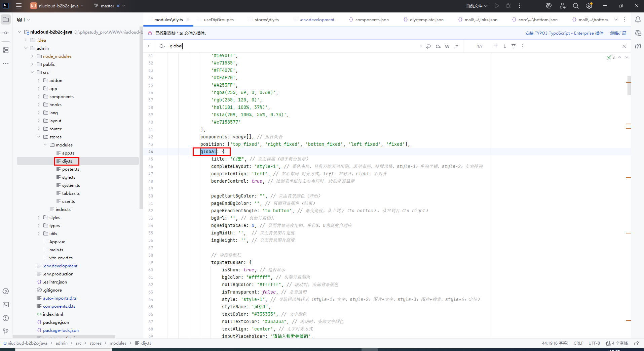Image resolution: width=644 pixels, height=351 pixels.
Task: Click the Search Everywhere magnifier icon
Action: [x=575, y=6]
